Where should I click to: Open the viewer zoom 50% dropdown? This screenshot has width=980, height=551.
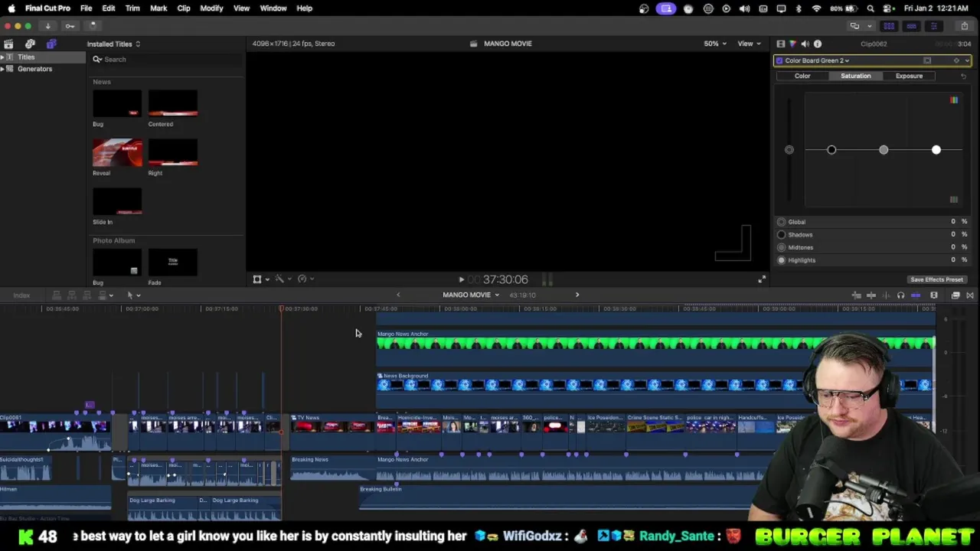[x=715, y=44]
